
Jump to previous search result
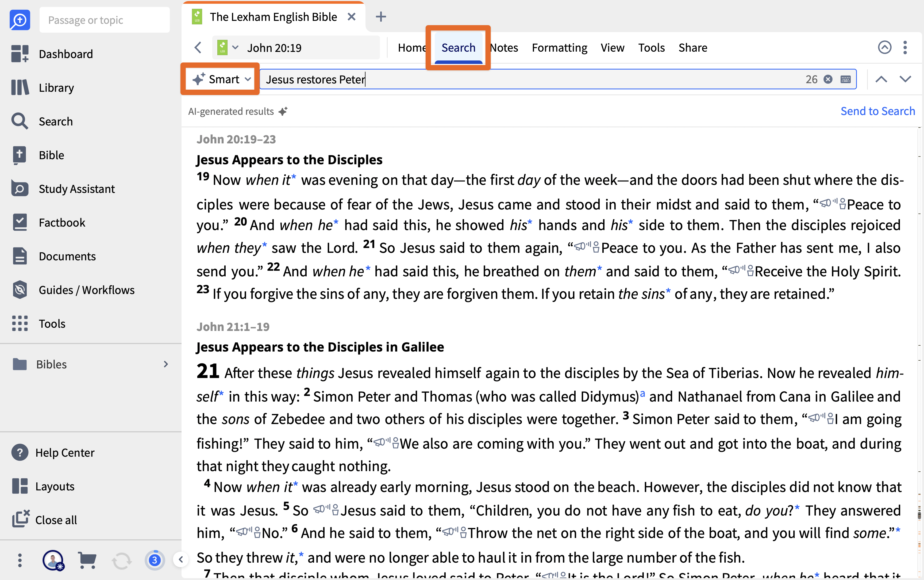[881, 79]
